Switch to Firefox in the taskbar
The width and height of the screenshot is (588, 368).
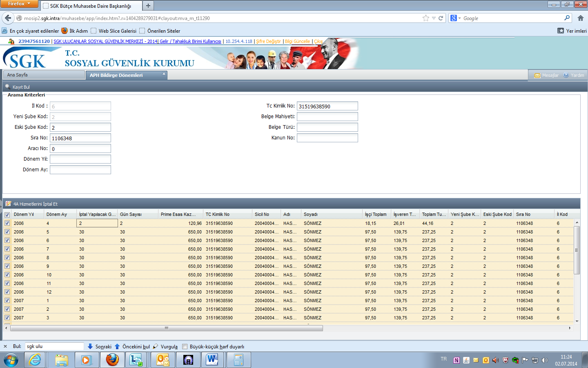112,360
